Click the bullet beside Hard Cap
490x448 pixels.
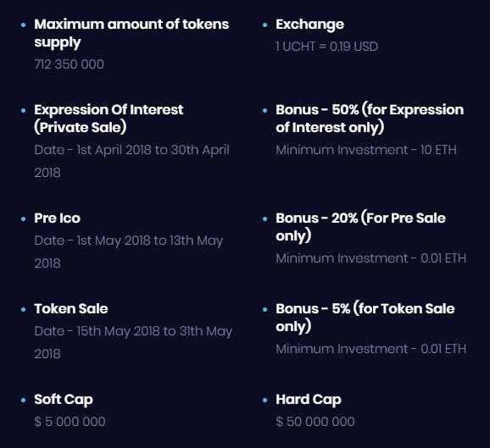tap(265, 400)
